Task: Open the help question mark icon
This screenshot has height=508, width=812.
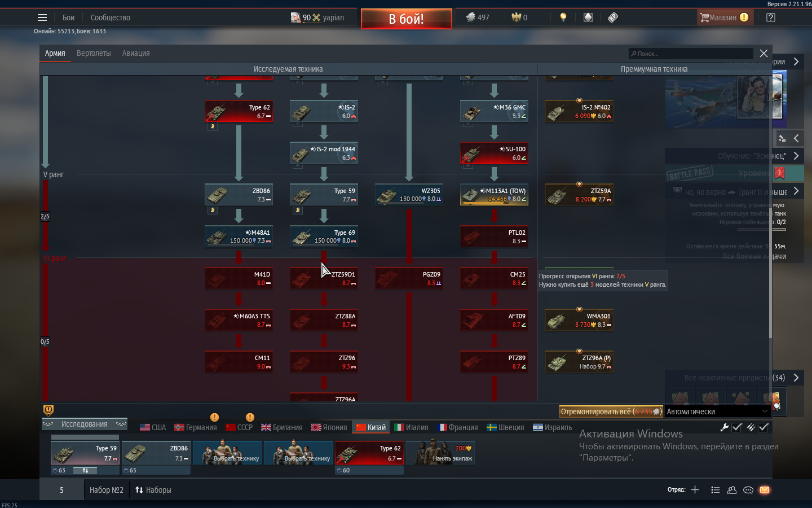Action: tap(771, 17)
